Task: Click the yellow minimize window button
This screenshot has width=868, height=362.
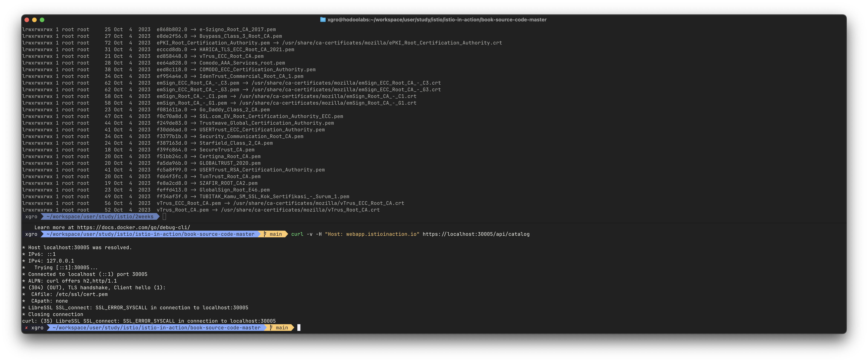Action: click(34, 20)
